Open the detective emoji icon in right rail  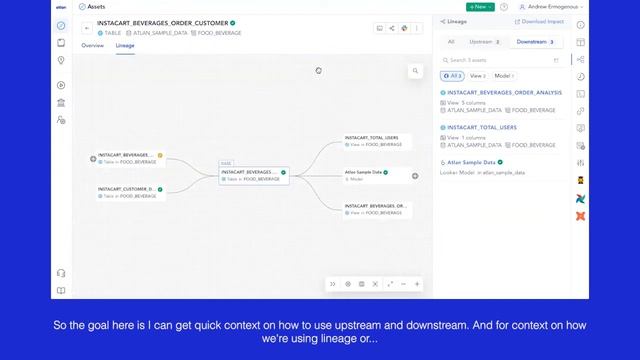[x=580, y=180]
